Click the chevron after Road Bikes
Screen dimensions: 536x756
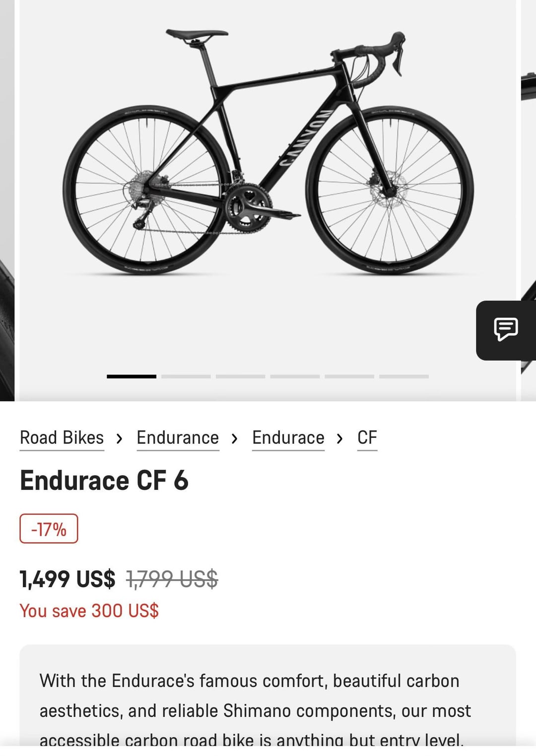point(119,439)
